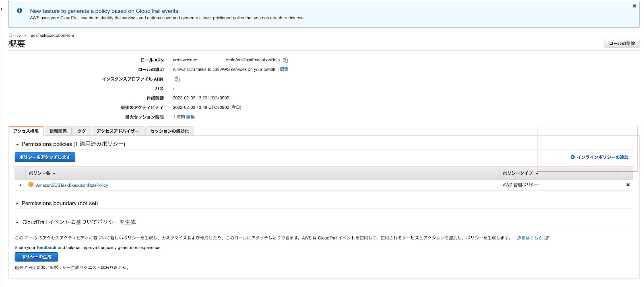The height and width of the screenshot is (287, 644).
Task: Click 過去 7 日間 policy request note
Action: [72, 268]
